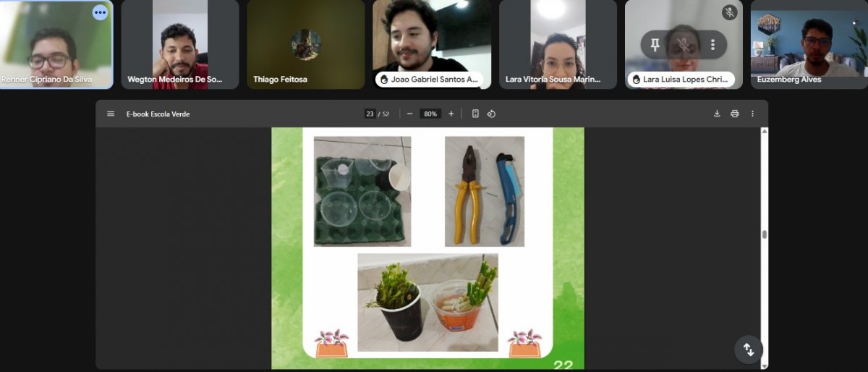Open the PDF viewer more actions menu
Viewport: 868px width, 372px height.
click(x=752, y=114)
